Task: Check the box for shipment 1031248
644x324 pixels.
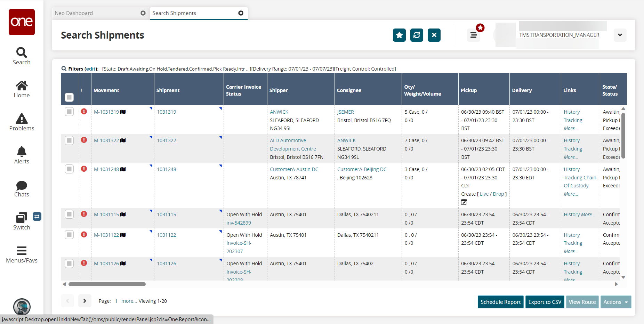Action: point(69,169)
